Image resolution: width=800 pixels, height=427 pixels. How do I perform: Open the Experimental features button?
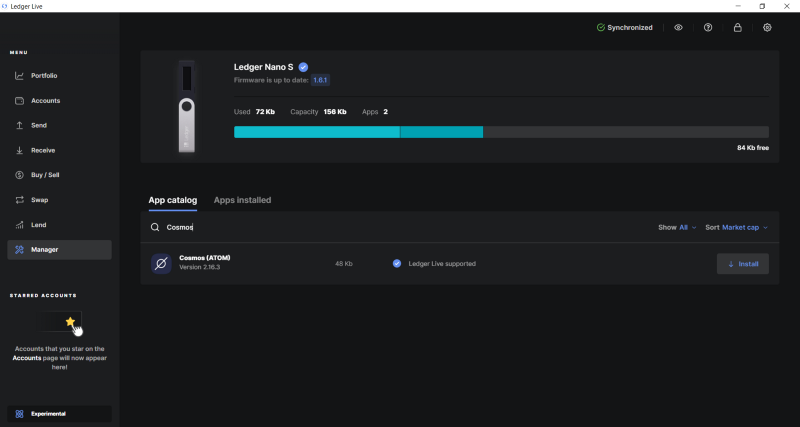click(60, 414)
